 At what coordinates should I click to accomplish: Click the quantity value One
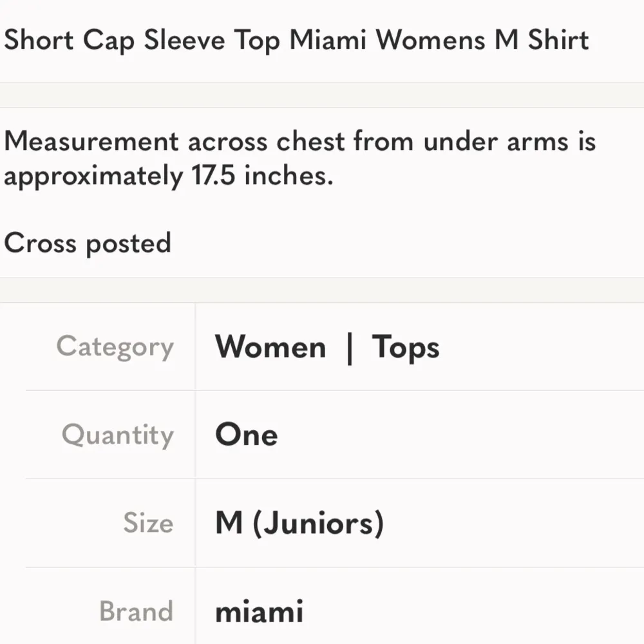pyautogui.click(x=247, y=435)
